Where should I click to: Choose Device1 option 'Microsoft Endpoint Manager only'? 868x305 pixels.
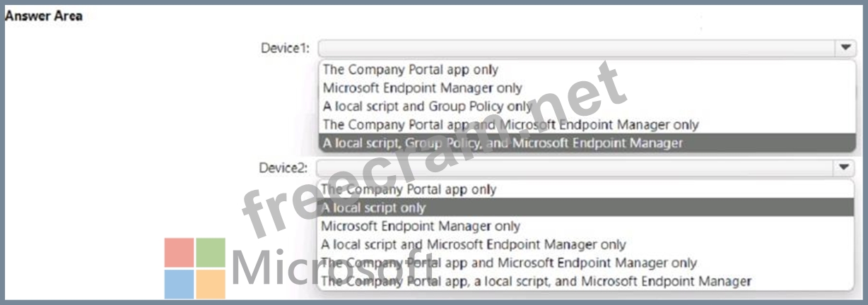point(422,88)
